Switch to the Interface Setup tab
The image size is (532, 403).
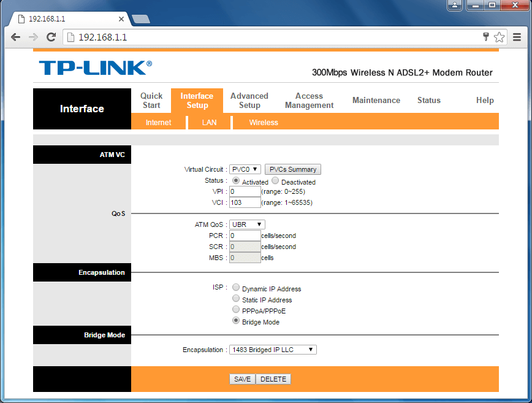click(x=197, y=101)
